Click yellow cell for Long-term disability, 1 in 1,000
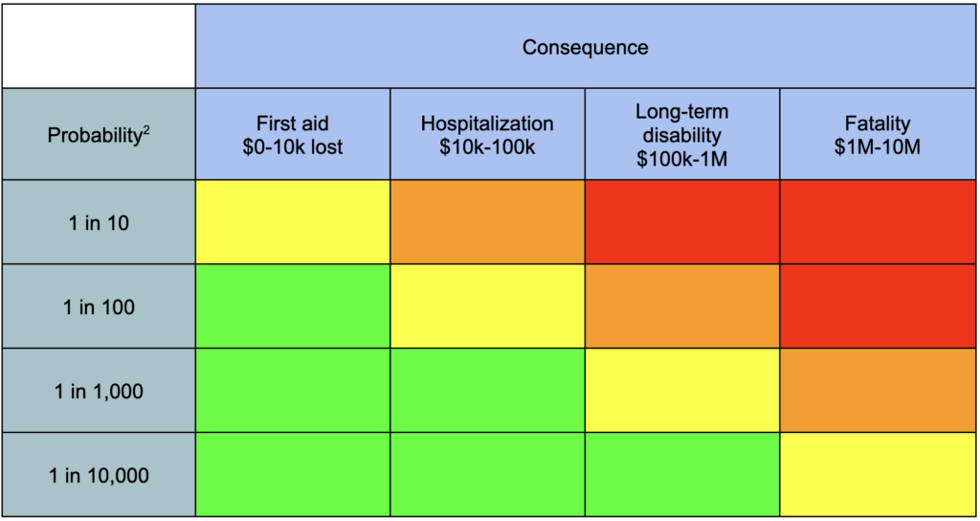Image resolution: width=980 pixels, height=521 pixels. click(x=681, y=391)
